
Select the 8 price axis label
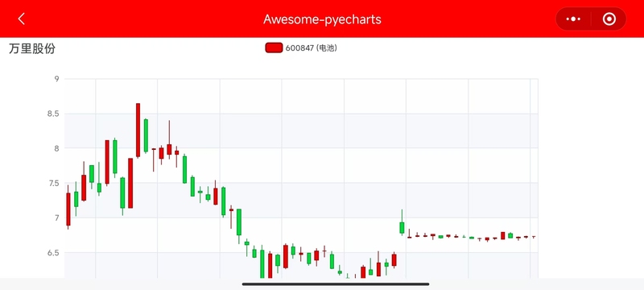pyautogui.click(x=56, y=148)
